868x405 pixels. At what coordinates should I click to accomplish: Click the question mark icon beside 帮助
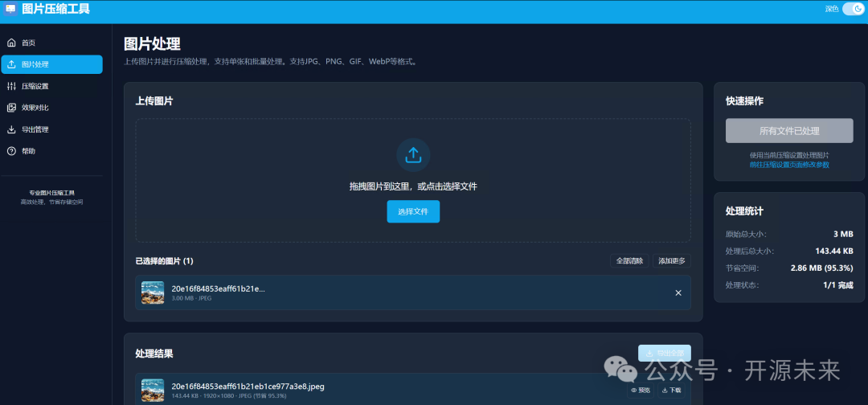[x=11, y=151]
